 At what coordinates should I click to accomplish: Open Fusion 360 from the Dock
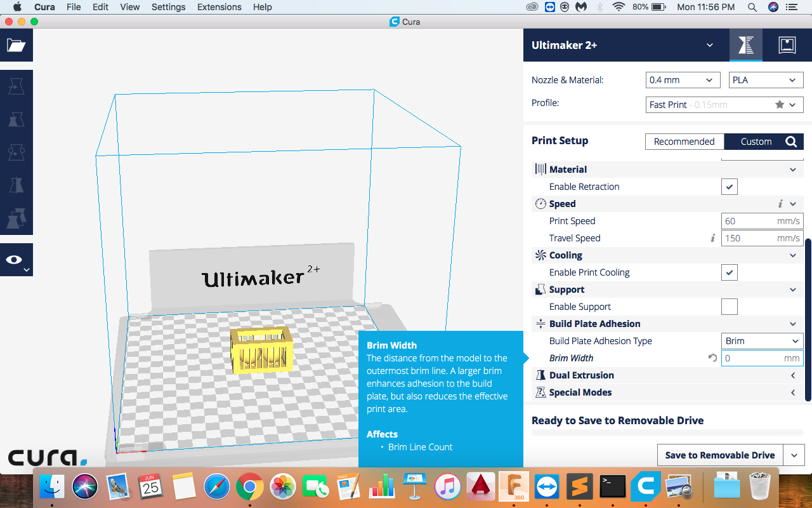point(514,487)
